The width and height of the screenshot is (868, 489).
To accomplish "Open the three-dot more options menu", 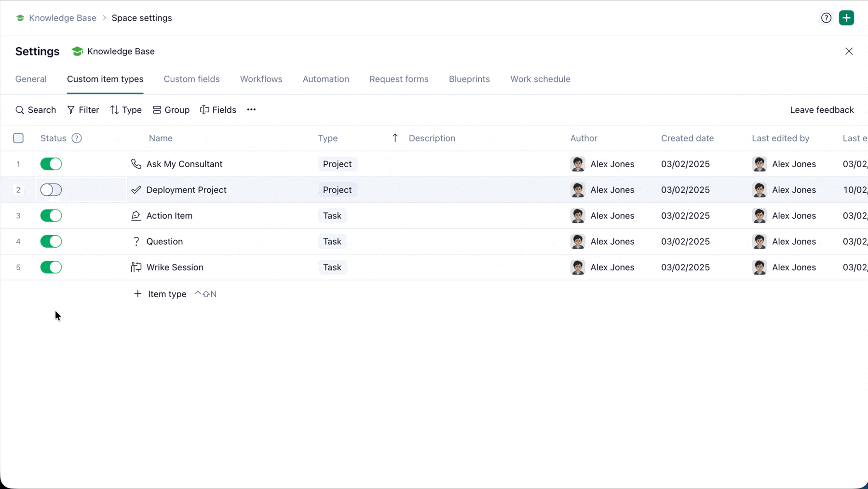I will click(251, 110).
